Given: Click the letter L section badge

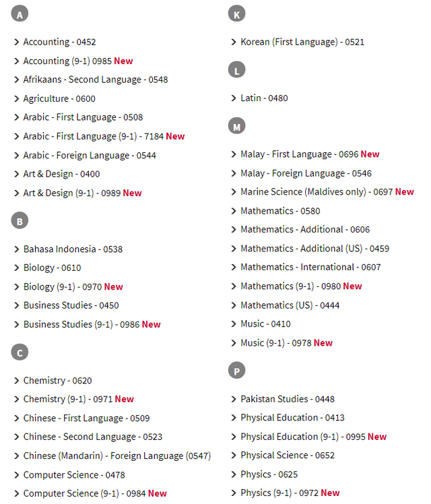Looking at the screenshot, I should (x=236, y=70).
